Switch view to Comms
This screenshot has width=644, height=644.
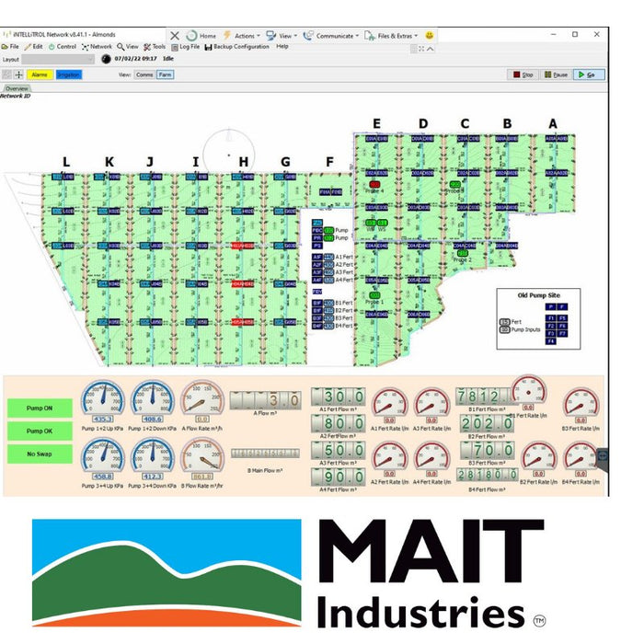(144, 75)
